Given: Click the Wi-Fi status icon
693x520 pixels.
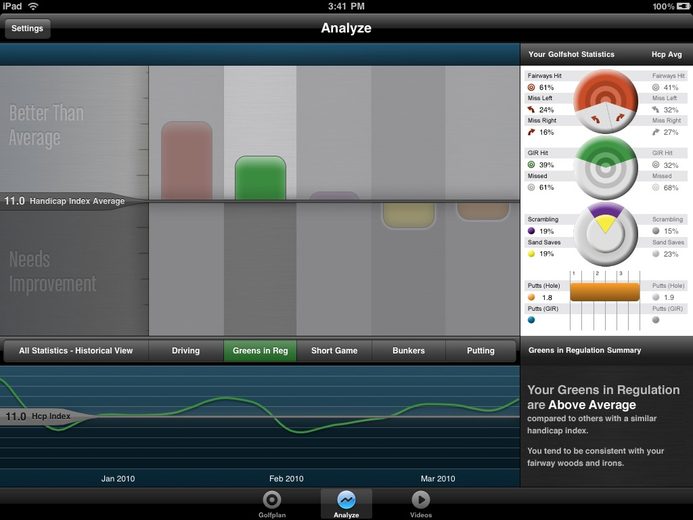Looking at the screenshot, I should pyautogui.click(x=33, y=6).
